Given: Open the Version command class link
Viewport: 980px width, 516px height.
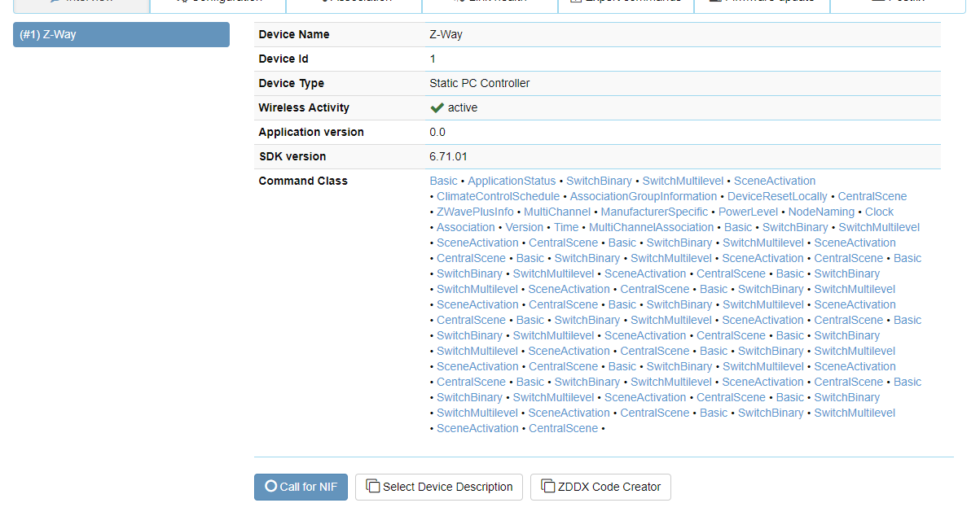Looking at the screenshot, I should [x=524, y=227].
